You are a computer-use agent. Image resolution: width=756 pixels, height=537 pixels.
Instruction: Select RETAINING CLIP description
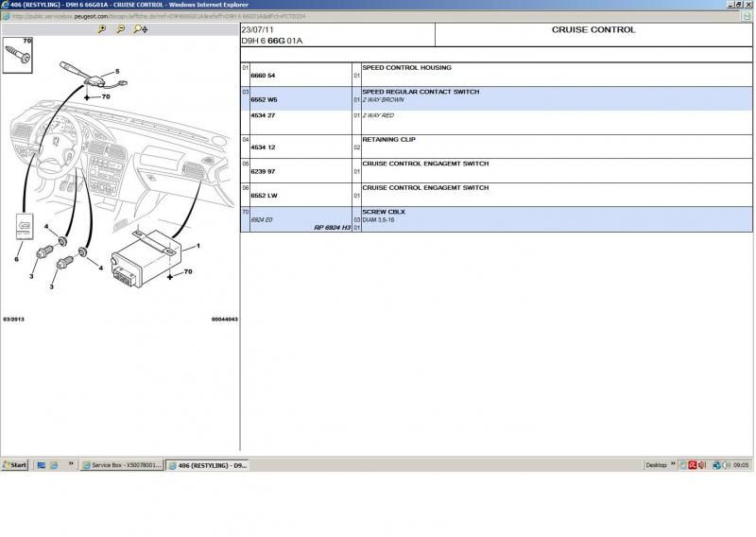tap(388, 139)
